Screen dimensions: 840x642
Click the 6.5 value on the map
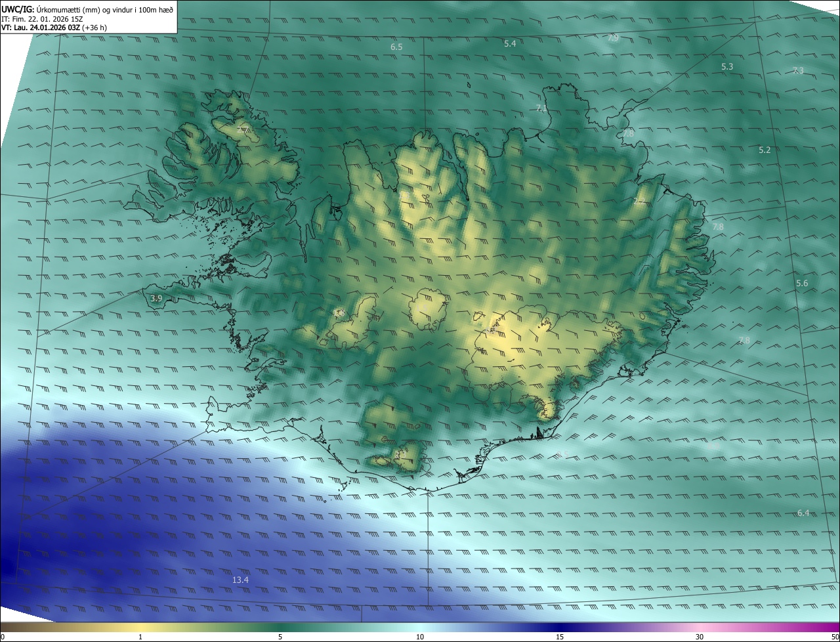pos(396,47)
